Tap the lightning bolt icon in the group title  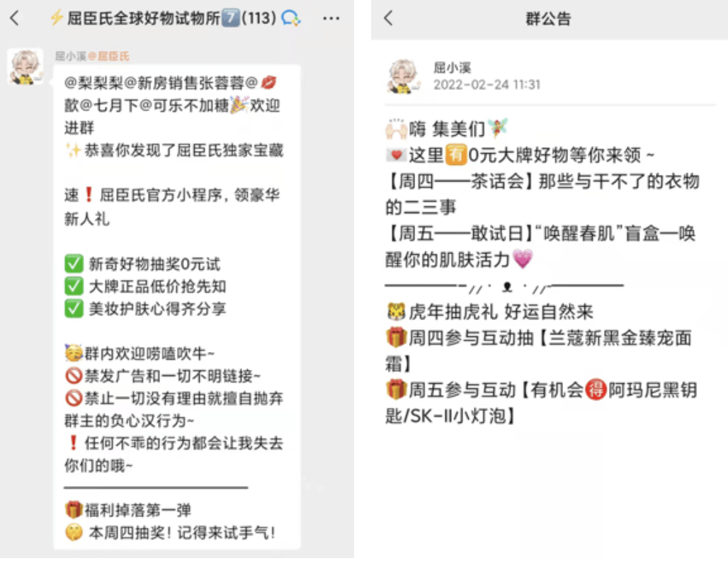tap(57, 18)
